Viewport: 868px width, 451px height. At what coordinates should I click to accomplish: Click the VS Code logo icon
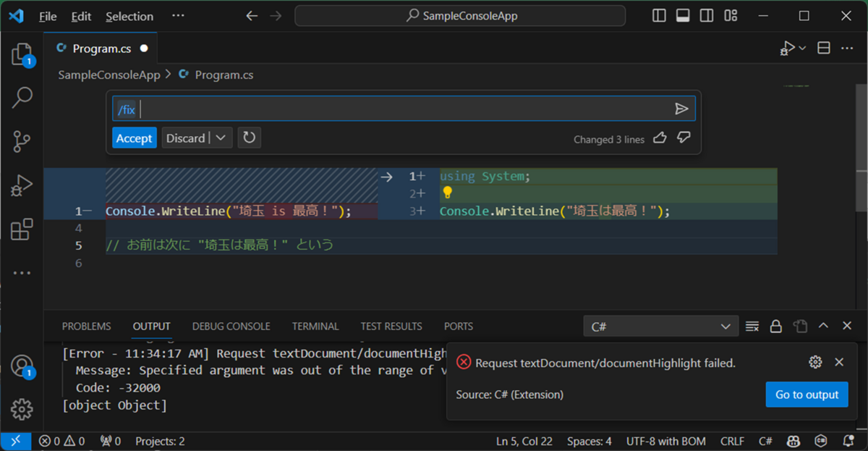[x=17, y=16]
